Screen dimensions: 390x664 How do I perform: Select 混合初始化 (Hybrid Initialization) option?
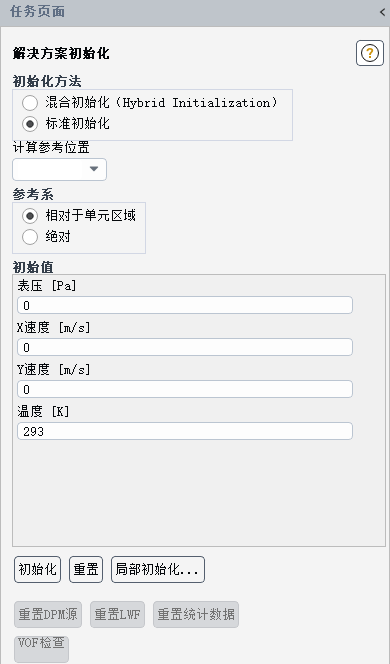coord(30,103)
